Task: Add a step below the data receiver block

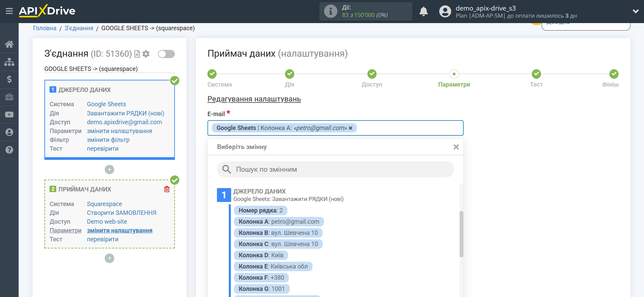Action: point(109,259)
